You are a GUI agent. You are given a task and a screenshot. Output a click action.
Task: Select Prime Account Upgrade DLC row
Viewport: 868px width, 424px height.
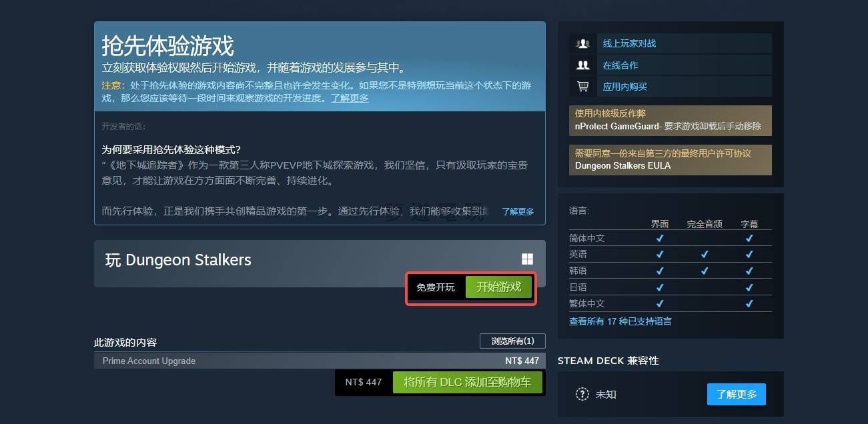(320, 361)
